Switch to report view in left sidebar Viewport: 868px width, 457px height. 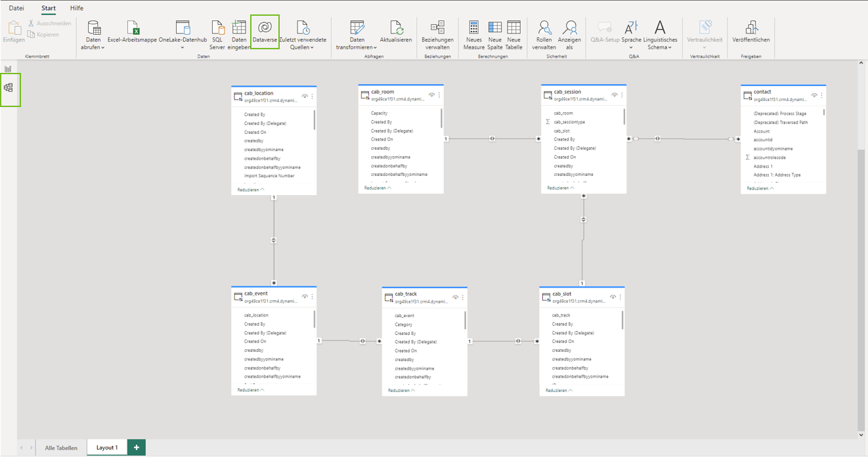point(9,68)
